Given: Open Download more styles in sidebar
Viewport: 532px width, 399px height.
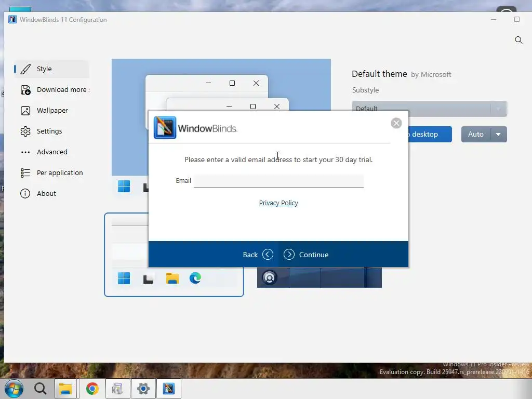Looking at the screenshot, I should (51, 90).
